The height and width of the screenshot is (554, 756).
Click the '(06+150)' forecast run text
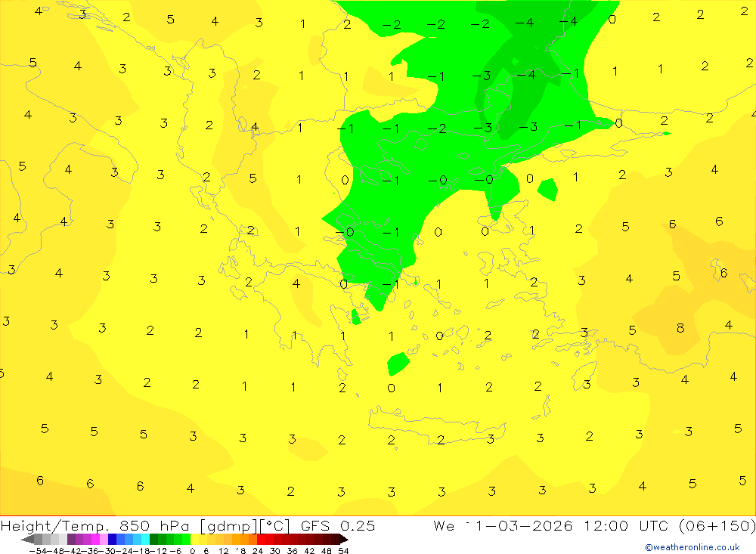[x=717, y=525]
